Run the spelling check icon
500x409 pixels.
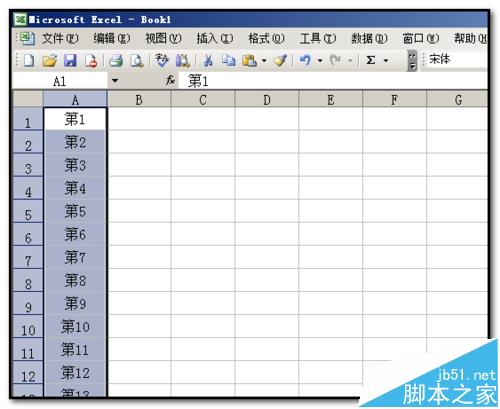pos(162,61)
